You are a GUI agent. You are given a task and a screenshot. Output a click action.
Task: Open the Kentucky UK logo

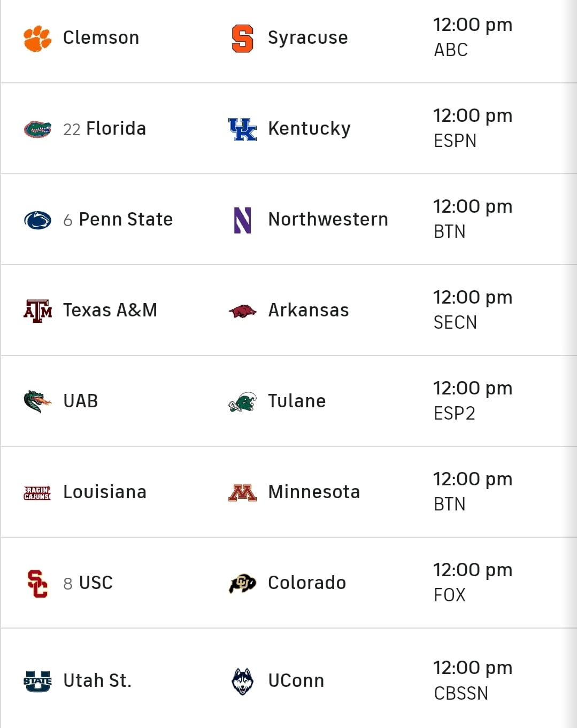click(x=242, y=129)
